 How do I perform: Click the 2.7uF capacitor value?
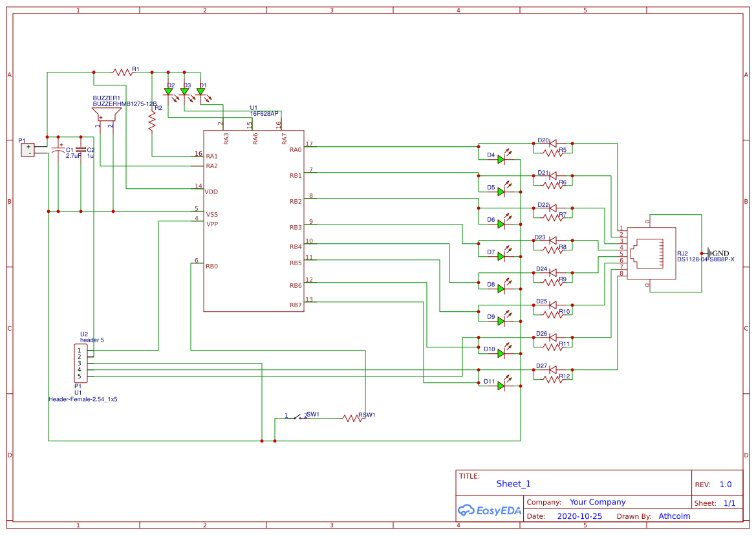[73, 157]
